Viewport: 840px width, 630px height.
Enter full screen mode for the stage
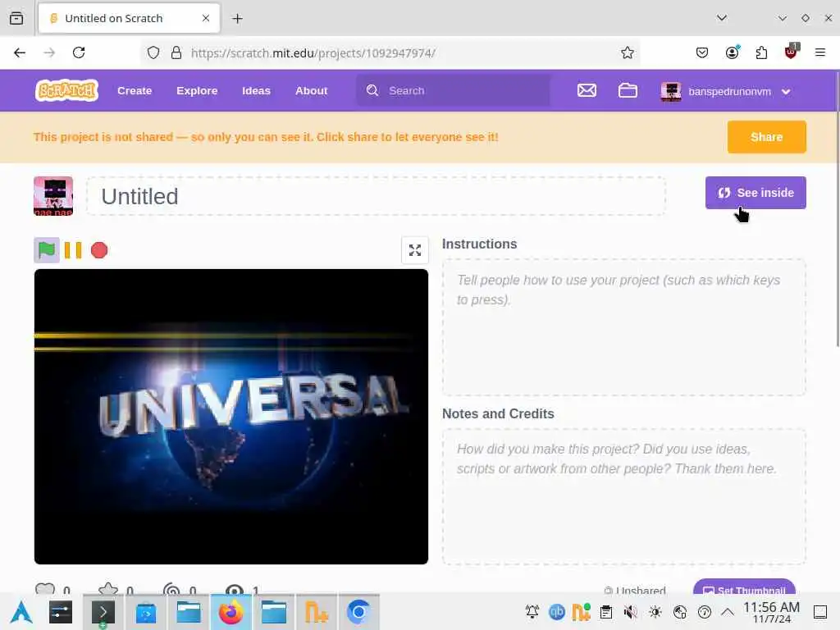415,250
